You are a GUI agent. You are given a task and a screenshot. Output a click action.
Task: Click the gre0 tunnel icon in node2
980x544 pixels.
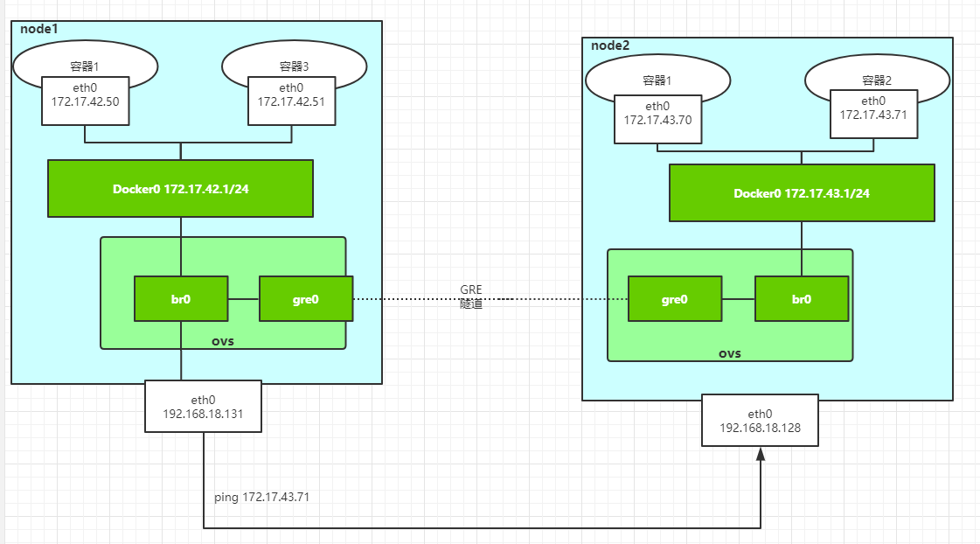coord(675,298)
